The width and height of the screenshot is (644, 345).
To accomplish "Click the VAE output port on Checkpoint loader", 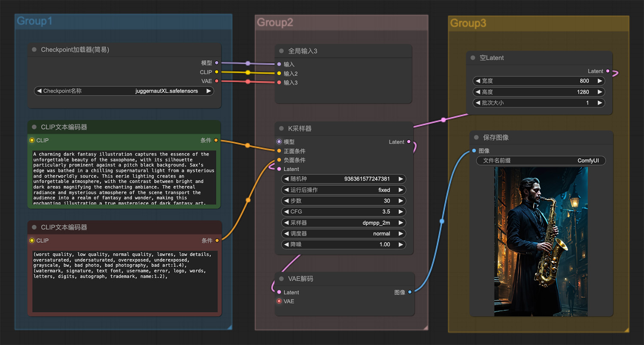I will [216, 81].
